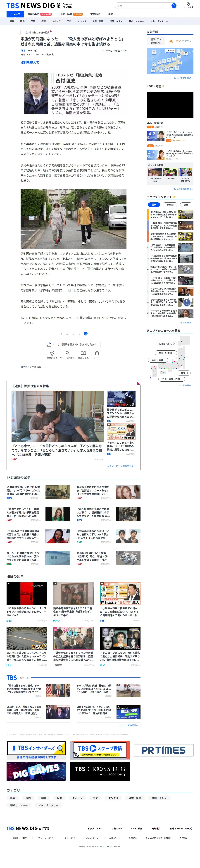Open the WORLD REPORTS video thumbnail

point(185,172)
